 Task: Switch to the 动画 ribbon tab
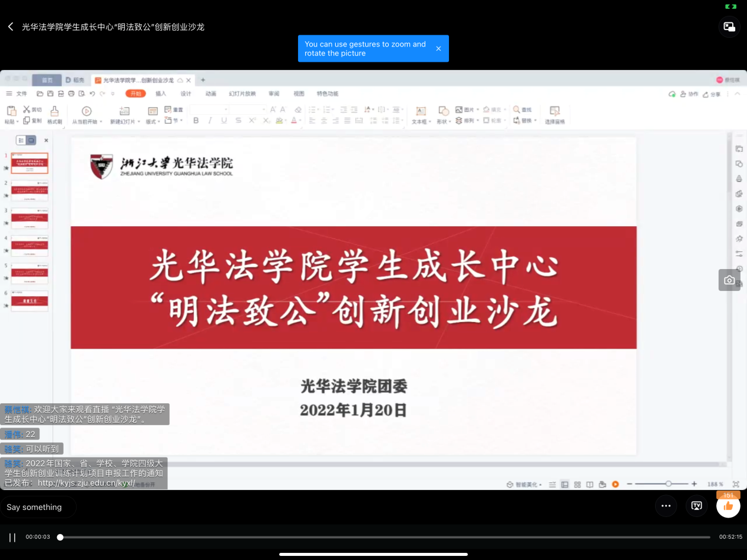click(211, 94)
